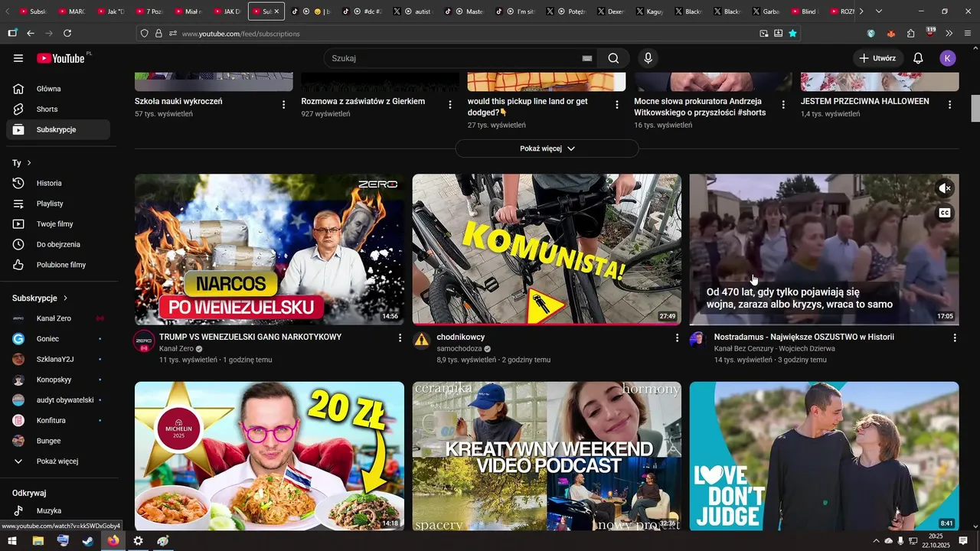
Task: Open Polubione filmy liked videos
Action: (x=58, y=265)
